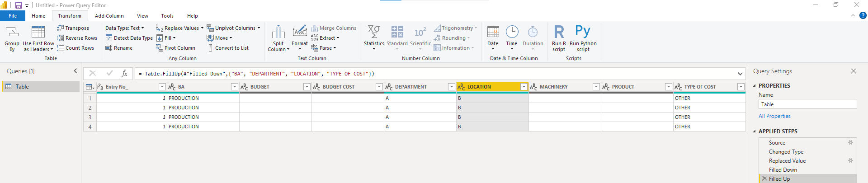Close the Query Settings pane
868x183 pixels.
pos(854,71)
